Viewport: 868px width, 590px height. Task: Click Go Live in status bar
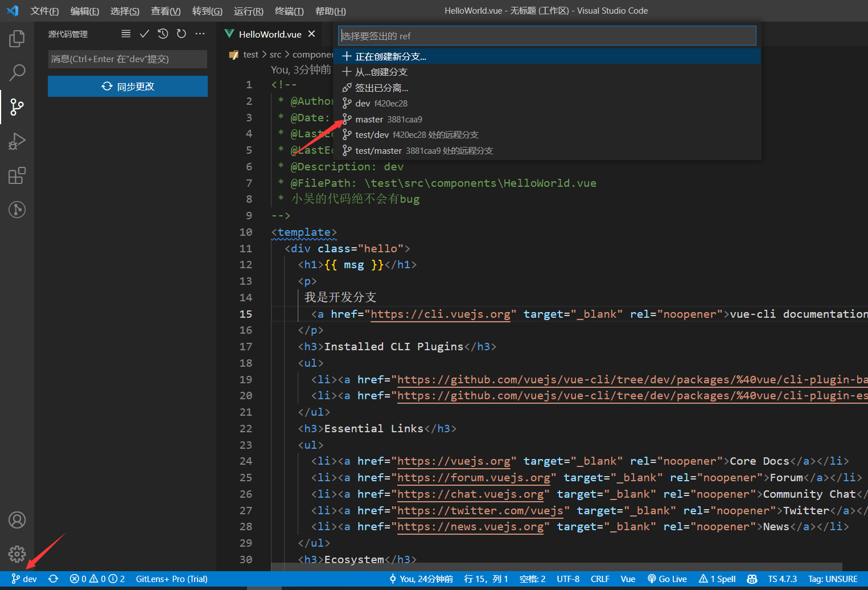667,579
